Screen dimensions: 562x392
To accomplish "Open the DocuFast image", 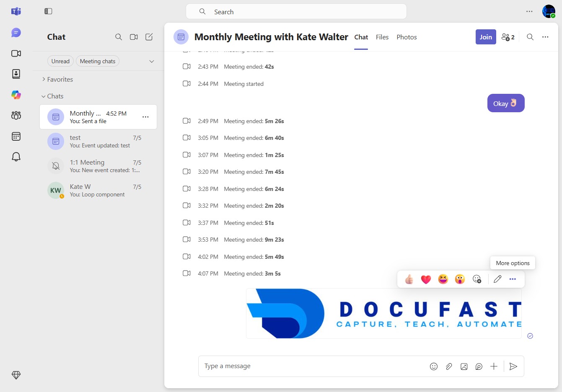I will pyautogui.click(x=384, y=313).
